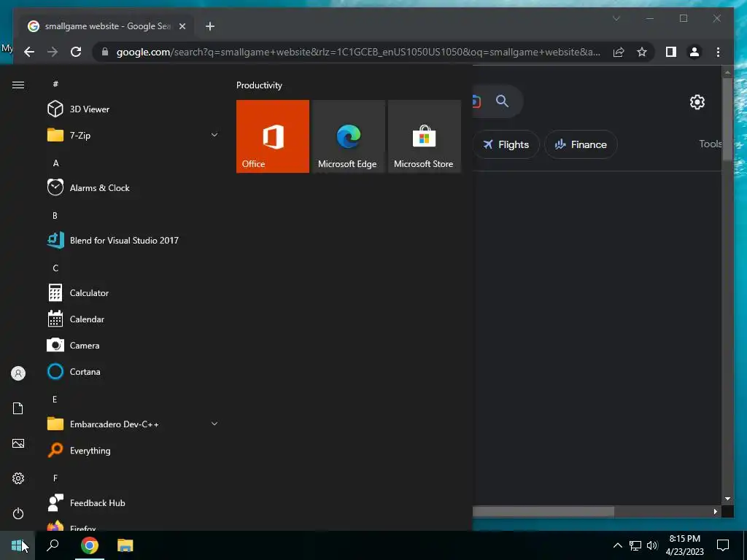
Task: Open Settings from Start sidebar
Action: [18, 478]
